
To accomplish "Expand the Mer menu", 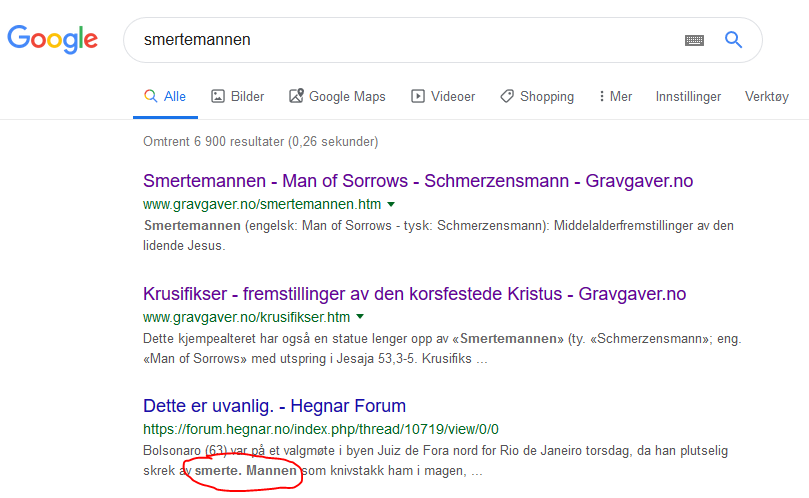I will click(615, 97).
